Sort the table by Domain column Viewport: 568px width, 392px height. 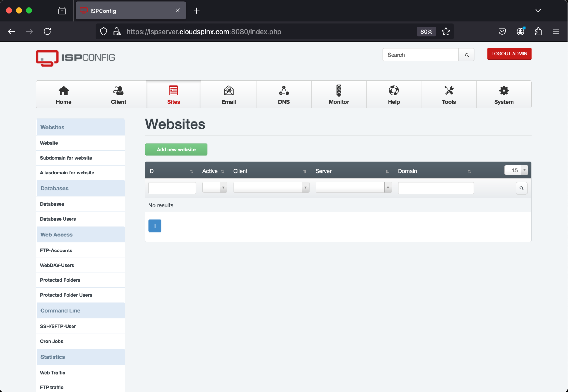point(469,171)
